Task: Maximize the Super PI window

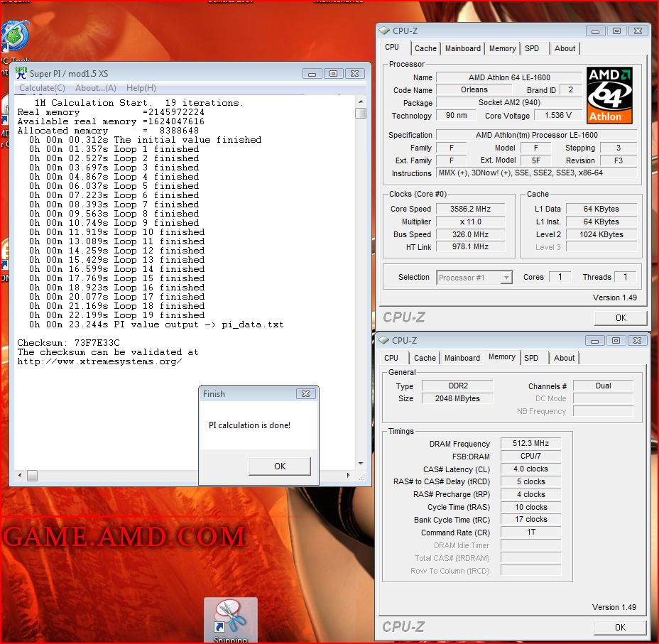Action: tap(333, 74)
